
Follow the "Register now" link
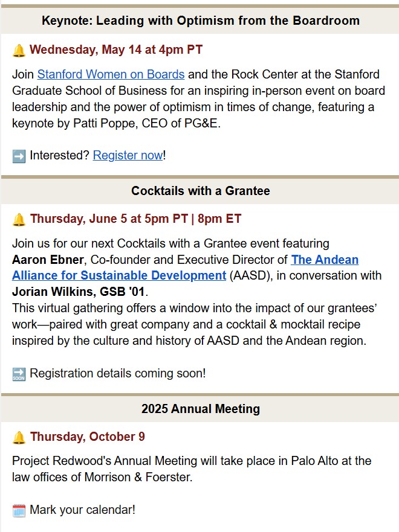point(128,155)
